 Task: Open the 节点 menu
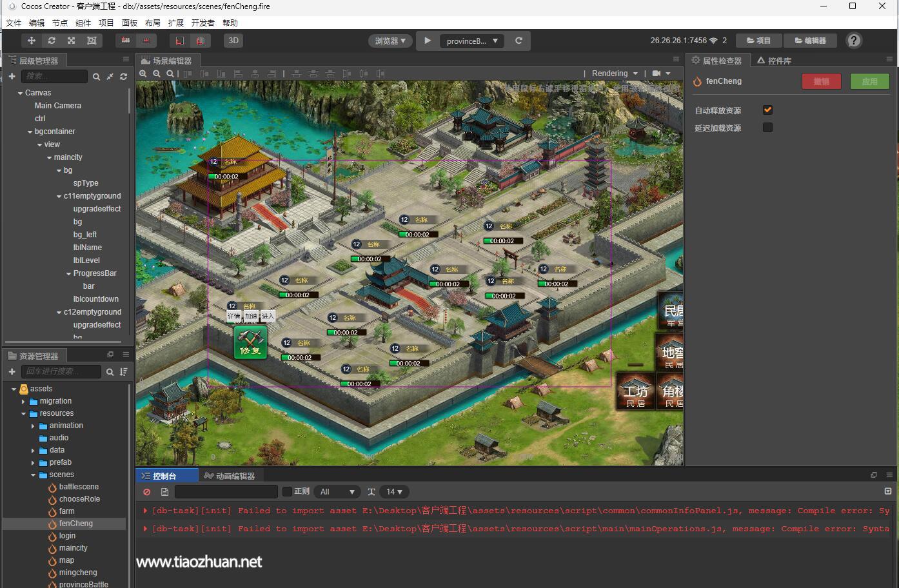60,23
